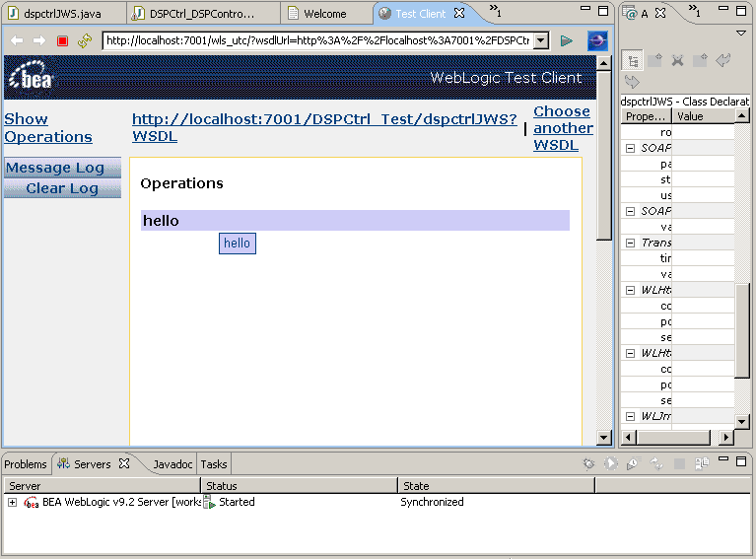
Task: Toggle show categories tree icon in Annotations
Action: (x=633, y=61)
